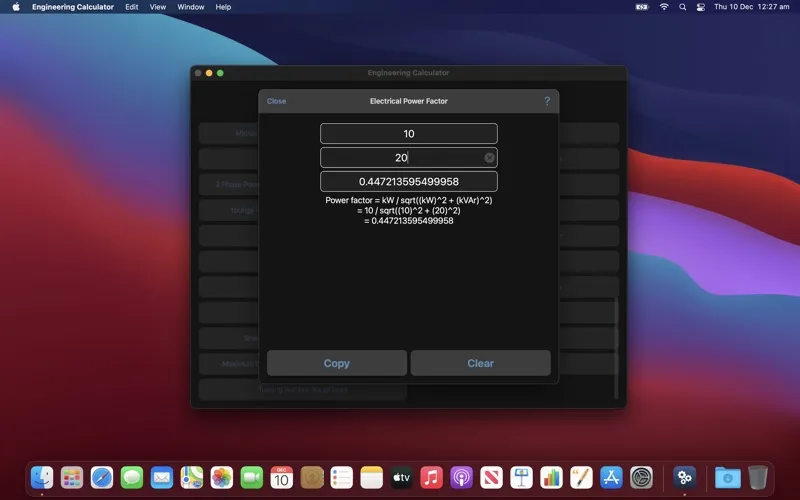The width and height of the screenshot is (800, 500).
Task: Click the help question mark icon
Action: 547,101
